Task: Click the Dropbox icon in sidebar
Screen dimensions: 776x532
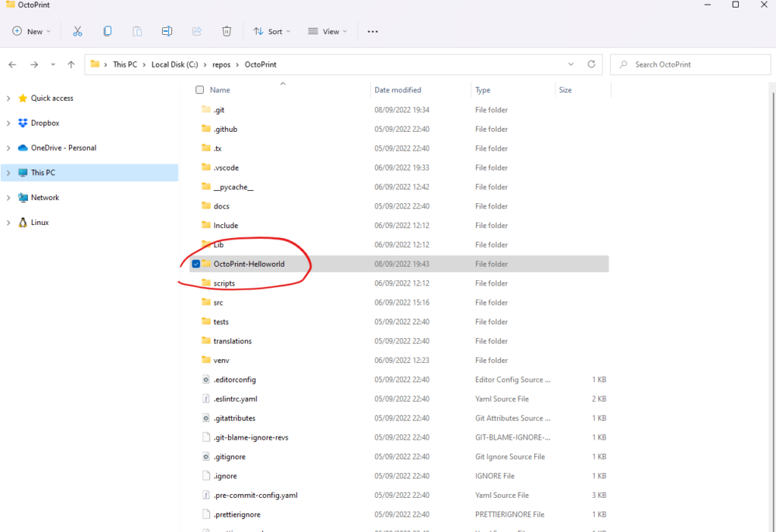Action: [x=23, y=123]
